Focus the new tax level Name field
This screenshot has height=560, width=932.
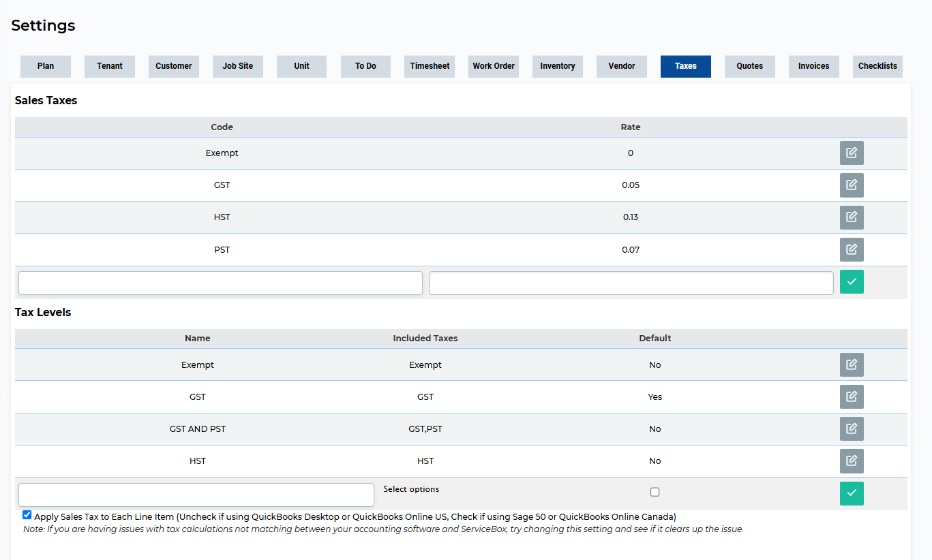(x=196, y=495)
